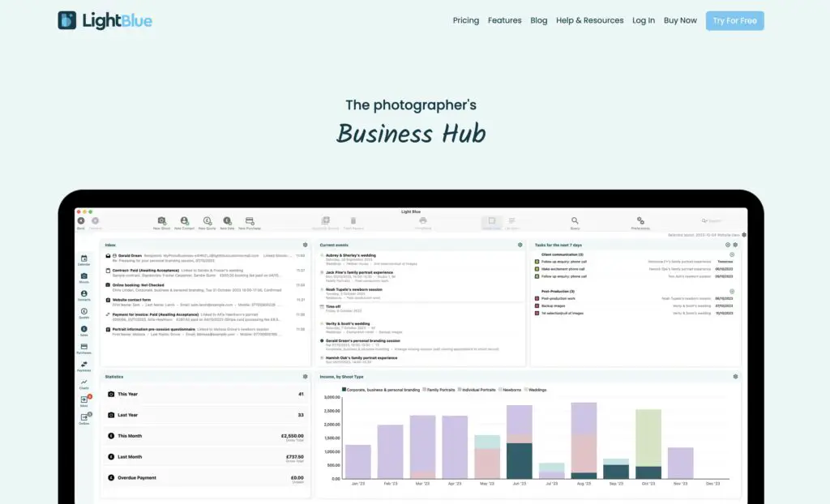830x504 pixels.
Task: Collapse the Post-Production task group
Action: [732, 291]
